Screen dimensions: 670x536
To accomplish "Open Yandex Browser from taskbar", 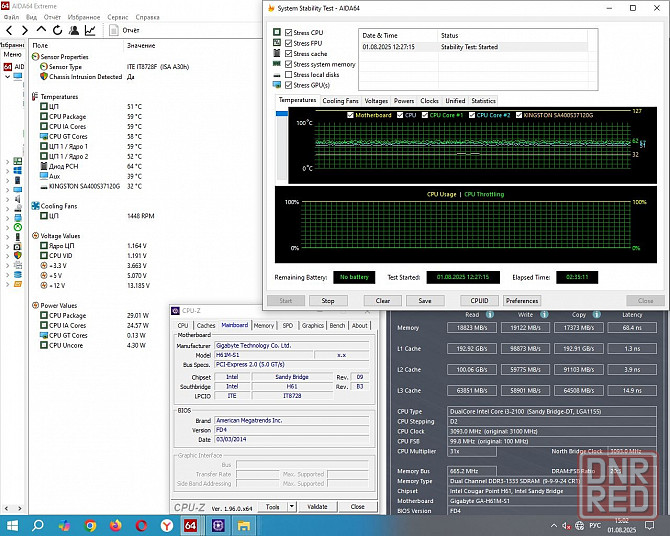I will coord(167,525).
